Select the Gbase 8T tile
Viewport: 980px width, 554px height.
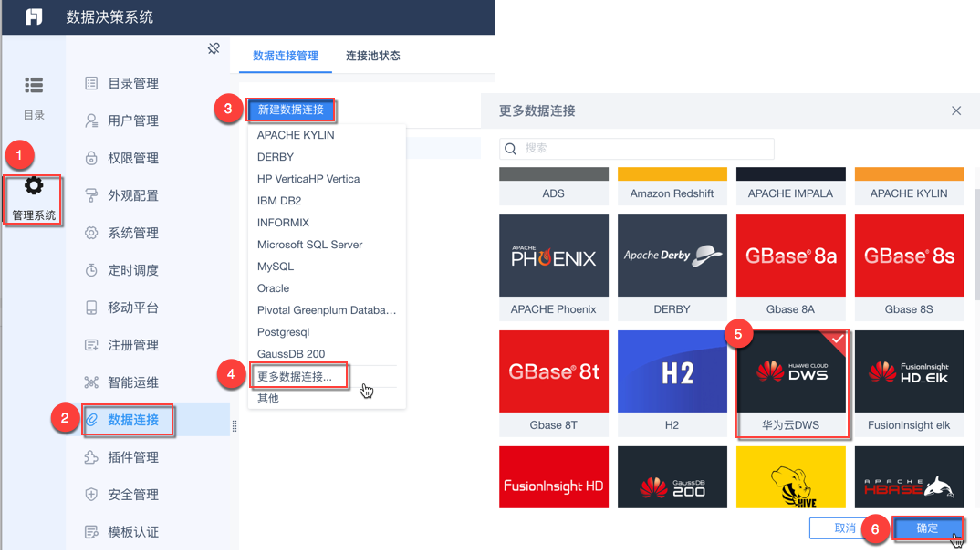[554, 383]
